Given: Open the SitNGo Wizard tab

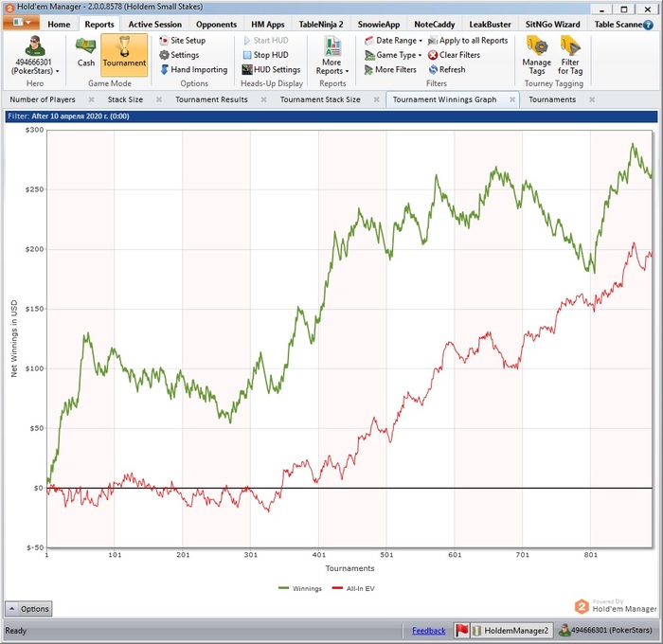Looking at the screenshot, I should (x=552, y=25).
